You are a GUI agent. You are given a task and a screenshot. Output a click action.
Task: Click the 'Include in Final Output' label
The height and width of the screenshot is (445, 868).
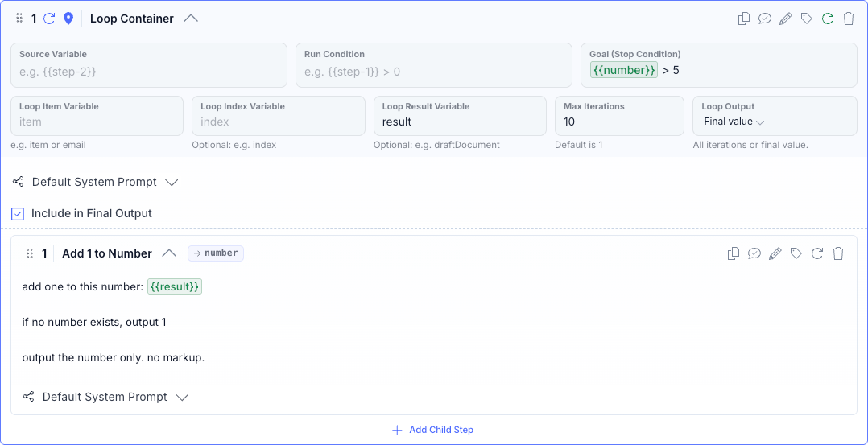coord(91,213)
